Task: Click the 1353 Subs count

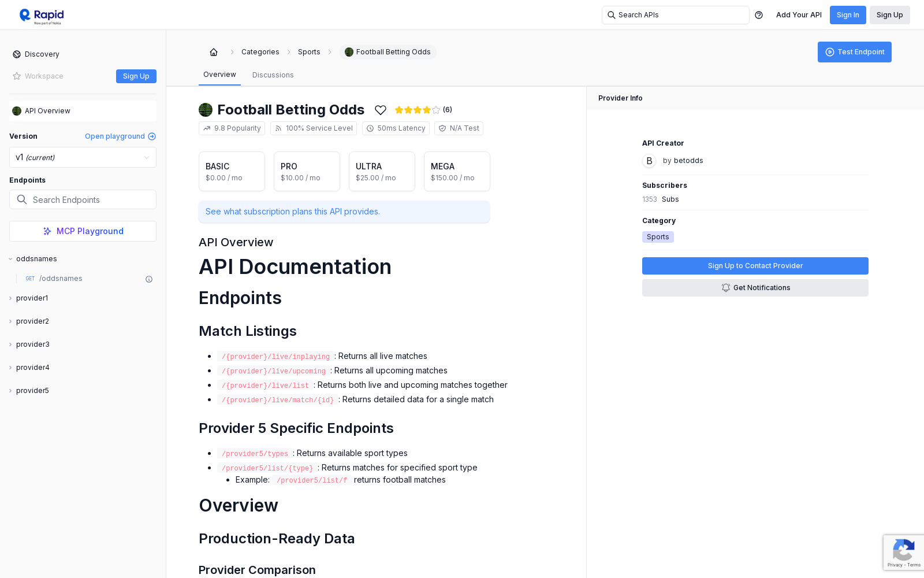Action: click(x=661, y=199)
